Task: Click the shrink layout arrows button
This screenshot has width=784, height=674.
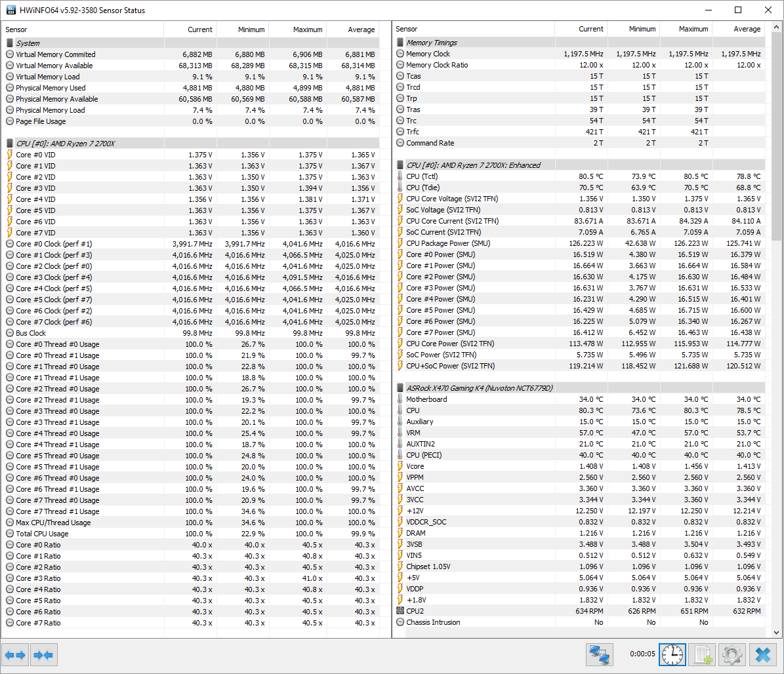Action: [44, 654]
